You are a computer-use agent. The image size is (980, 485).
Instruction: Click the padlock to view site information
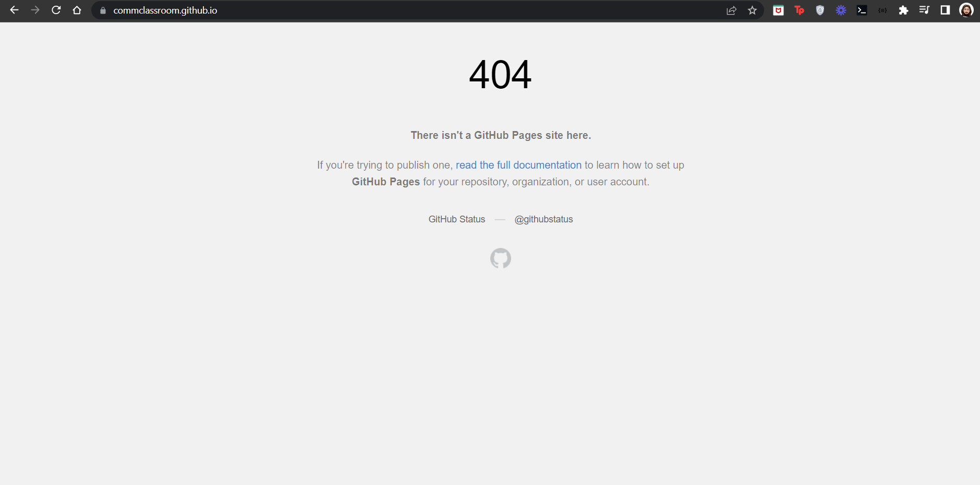point(102,10)
